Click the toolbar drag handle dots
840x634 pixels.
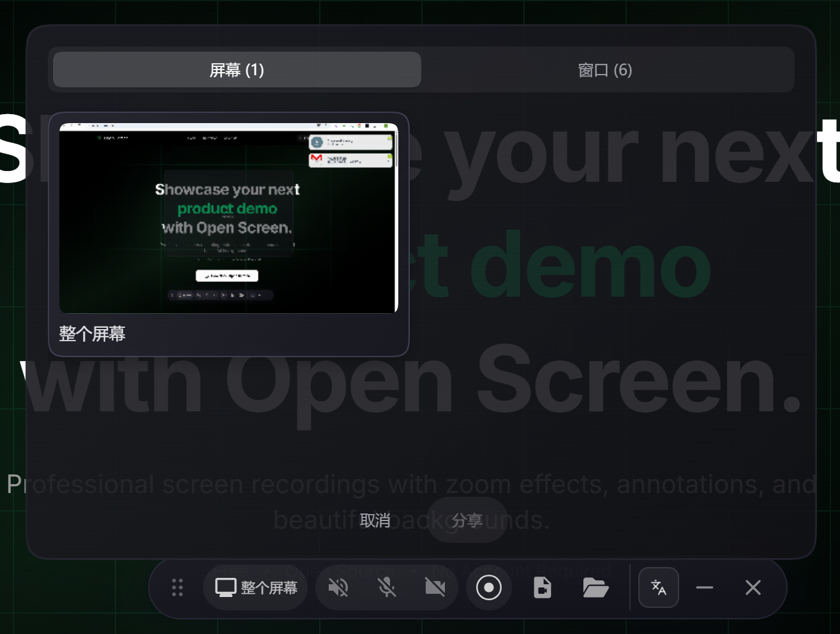tap(177, 587)
